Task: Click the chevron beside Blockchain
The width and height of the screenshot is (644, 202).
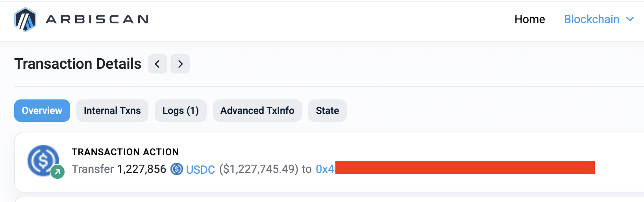Action: [x=630, y=19]
